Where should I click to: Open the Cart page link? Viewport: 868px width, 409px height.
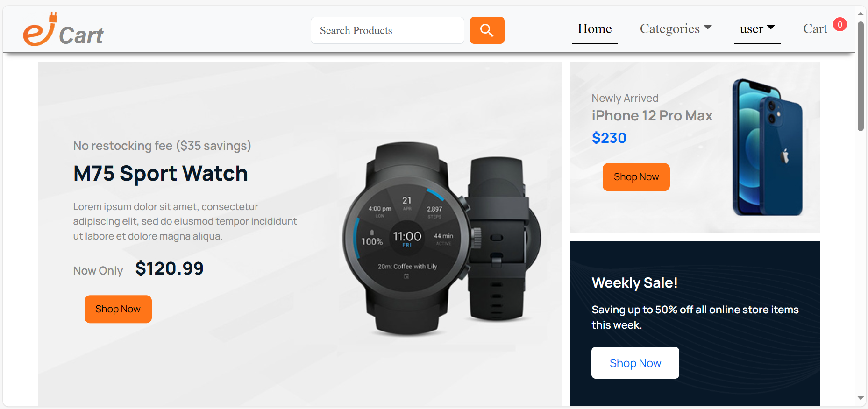[815, 29]
